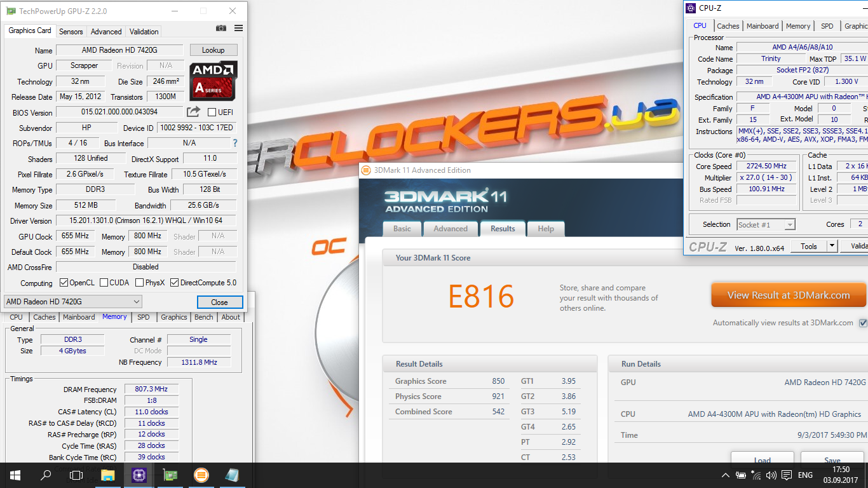Click the AMD A-Series logo in GPU-Z
868x488 pixels.
pyautogui.click(x=214, y=81)
